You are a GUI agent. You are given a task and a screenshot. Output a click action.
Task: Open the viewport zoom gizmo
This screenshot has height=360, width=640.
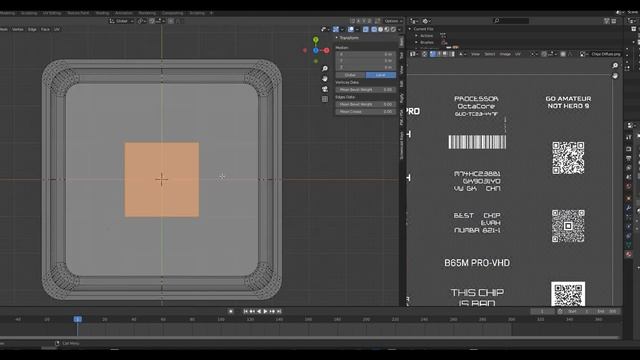click(x=325, y=69)
